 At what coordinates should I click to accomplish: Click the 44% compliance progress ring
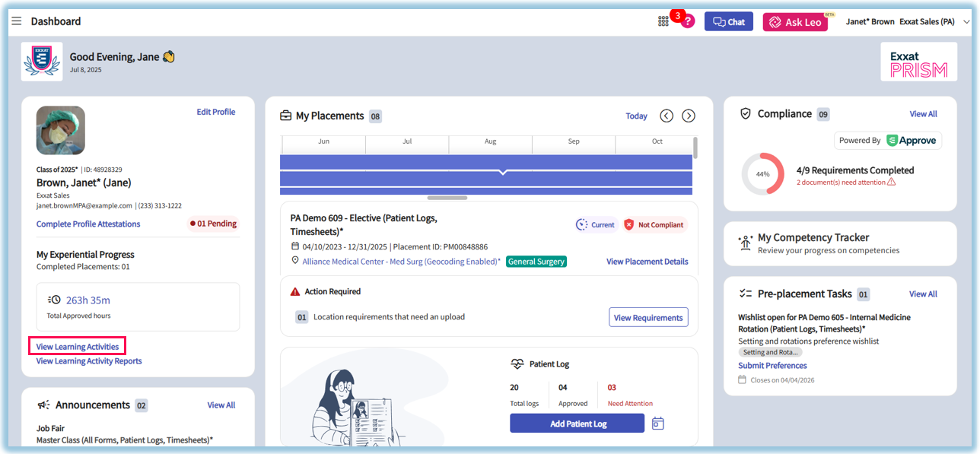coord(762,174)
